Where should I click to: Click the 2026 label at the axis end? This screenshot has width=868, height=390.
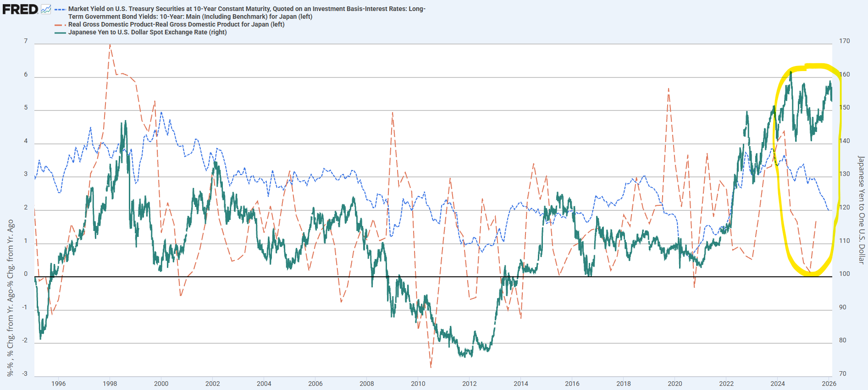(829, 384)
